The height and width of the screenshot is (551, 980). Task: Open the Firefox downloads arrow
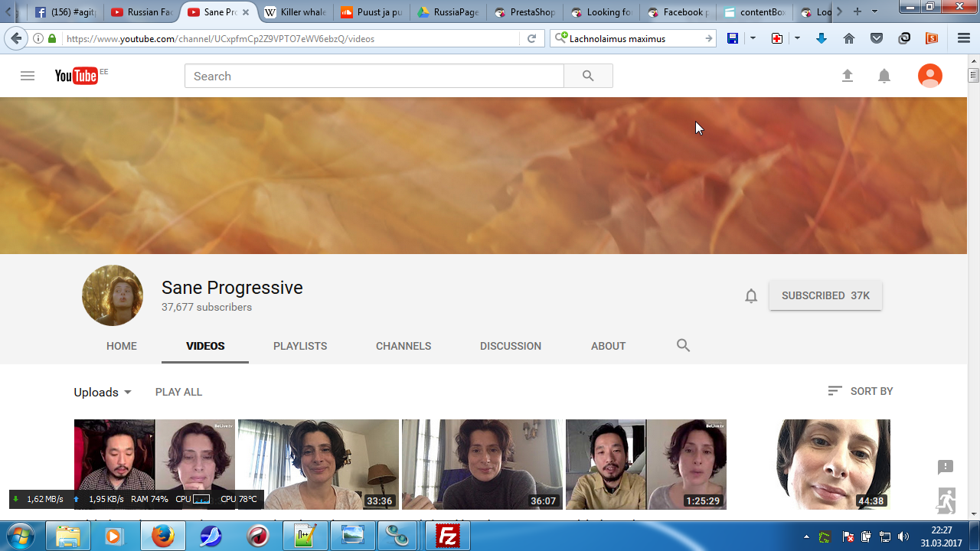coord(822,38)
